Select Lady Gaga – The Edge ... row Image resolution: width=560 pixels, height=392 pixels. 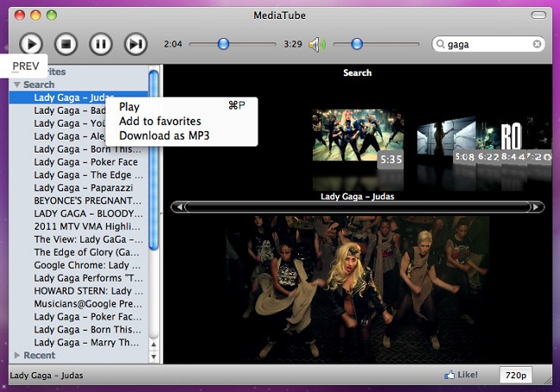[78, 175]
